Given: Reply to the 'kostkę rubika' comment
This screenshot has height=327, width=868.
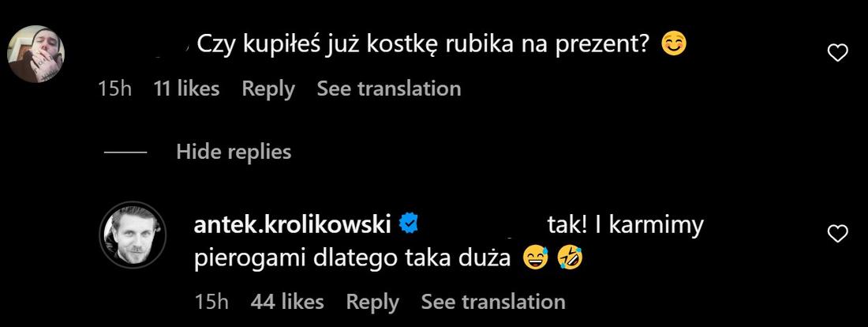Looking at the screenshot, I should 268,89.
